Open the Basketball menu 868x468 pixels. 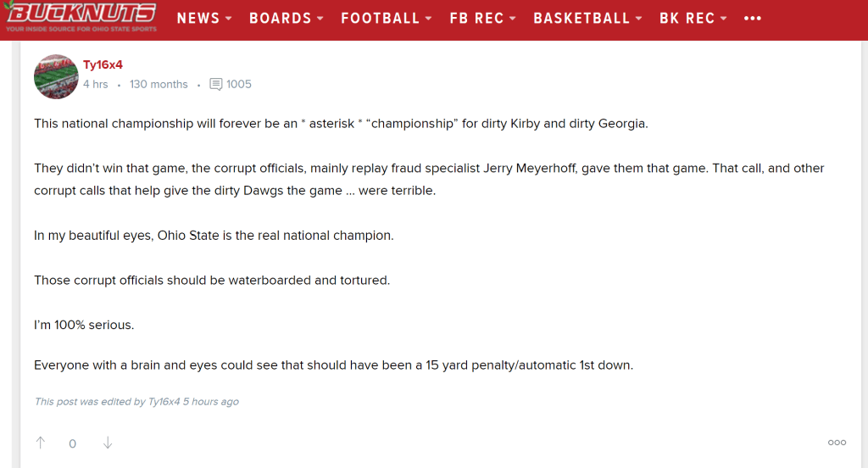click(x=587, y=18)
